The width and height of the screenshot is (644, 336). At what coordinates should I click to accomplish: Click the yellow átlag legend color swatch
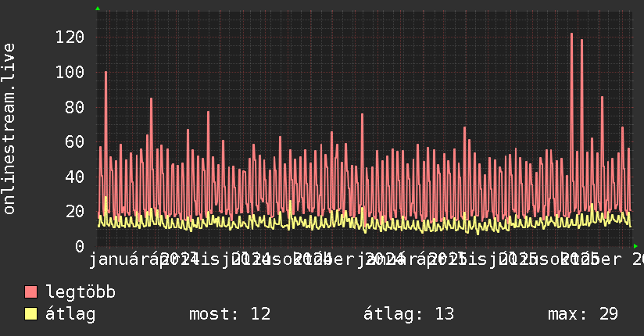30,313
